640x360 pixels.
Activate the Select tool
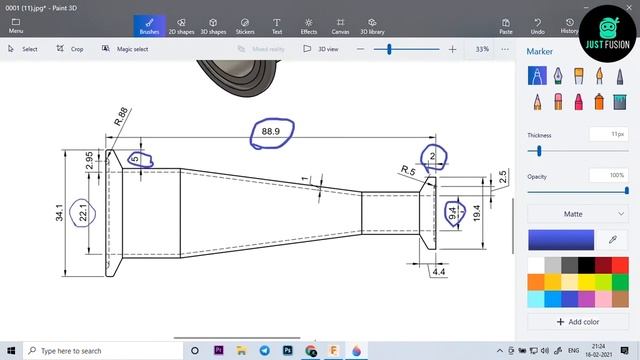tap(23, 49)
